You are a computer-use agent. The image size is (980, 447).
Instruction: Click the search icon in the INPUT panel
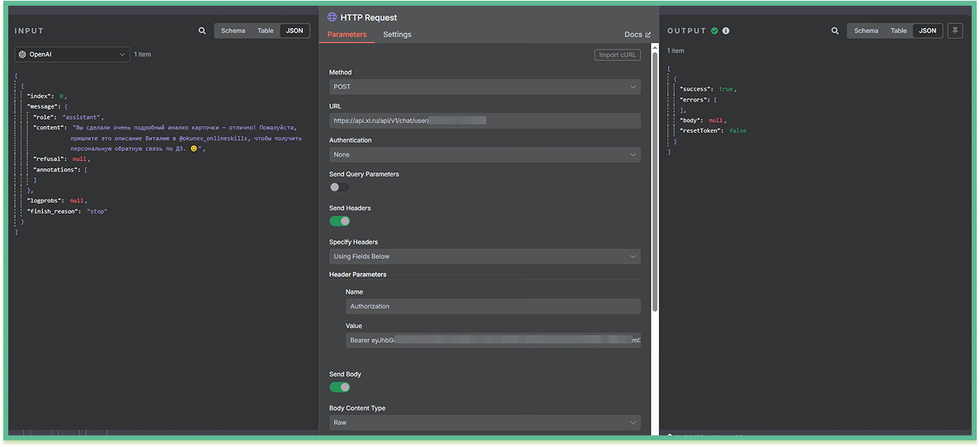202,31
